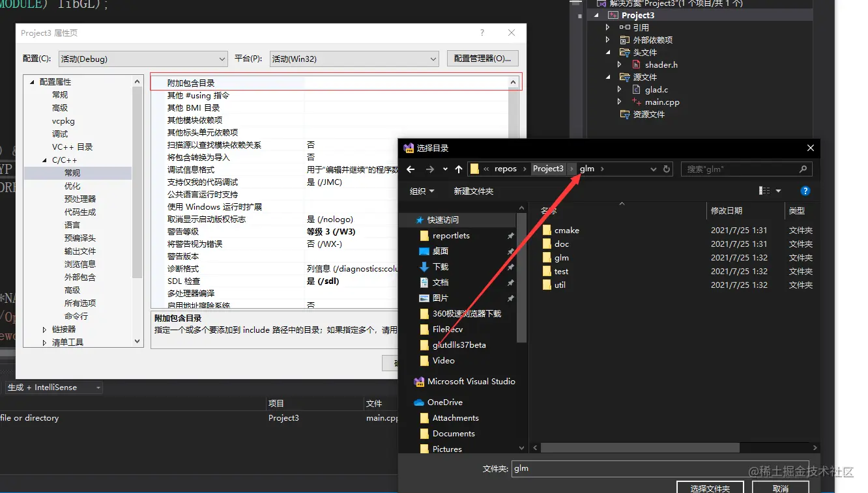
Task: Open recent locations dropdown arrow
Action: (x=445, y=169)
